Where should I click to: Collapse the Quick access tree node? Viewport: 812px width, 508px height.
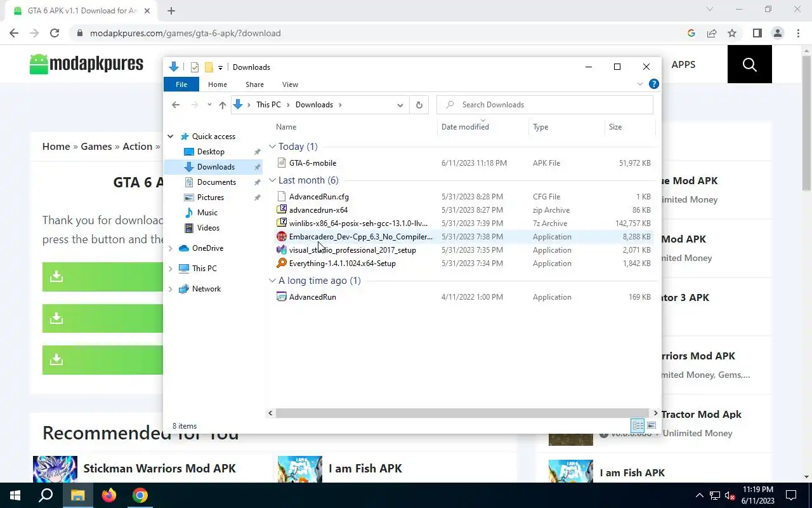tap(171, 137)
